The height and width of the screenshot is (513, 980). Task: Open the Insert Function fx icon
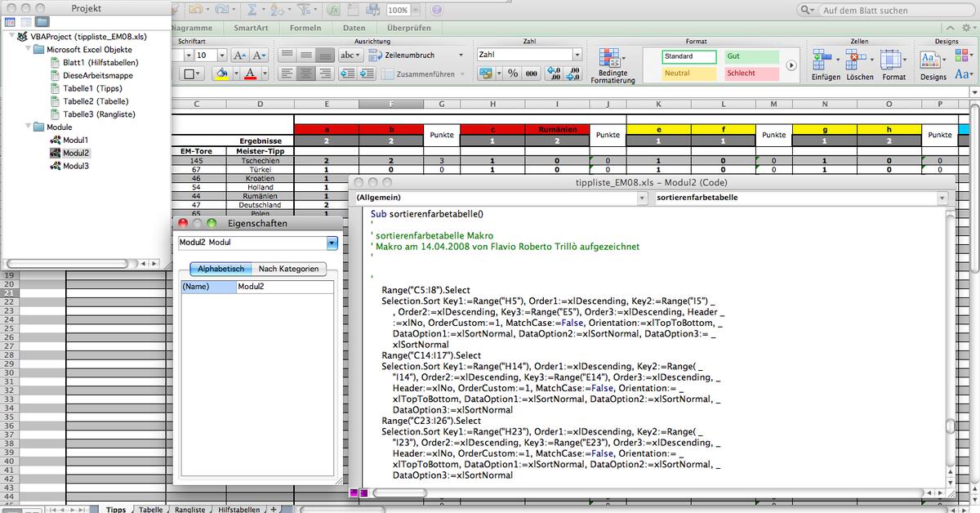tap(334, 10)
